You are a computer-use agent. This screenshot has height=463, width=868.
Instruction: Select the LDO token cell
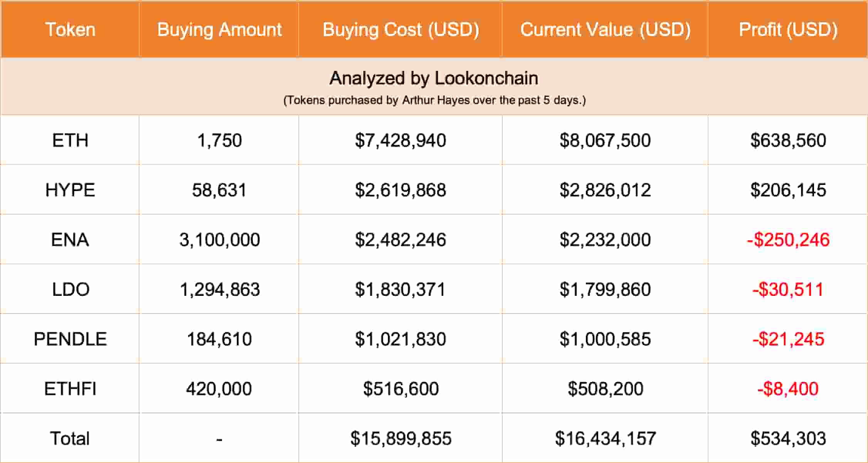(70, 289)
